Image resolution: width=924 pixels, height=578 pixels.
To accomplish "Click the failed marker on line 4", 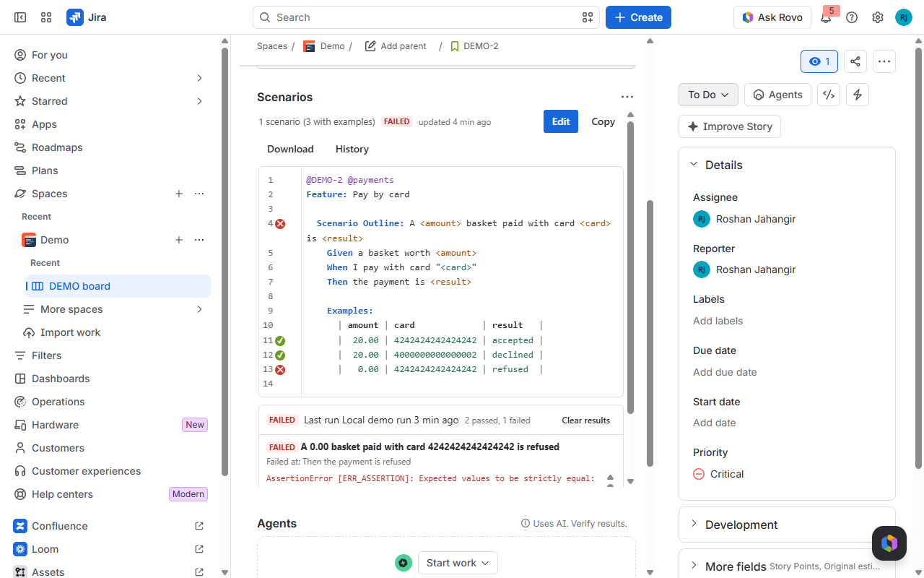I will point(280,224).
